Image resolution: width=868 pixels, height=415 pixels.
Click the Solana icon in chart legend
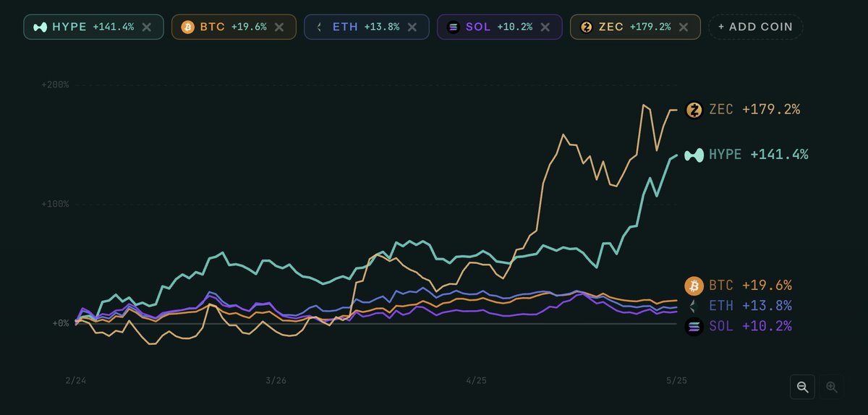coord(694,327)
